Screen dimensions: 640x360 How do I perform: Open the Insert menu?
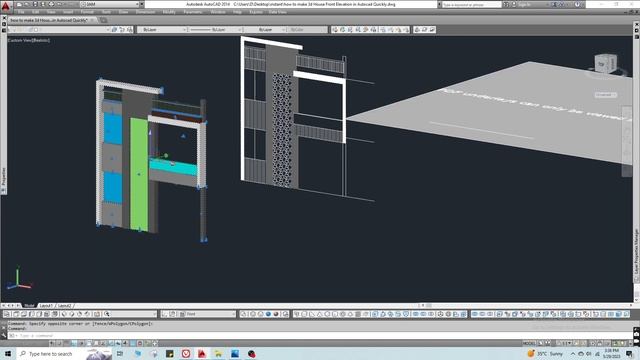click(x=68, y=12)
